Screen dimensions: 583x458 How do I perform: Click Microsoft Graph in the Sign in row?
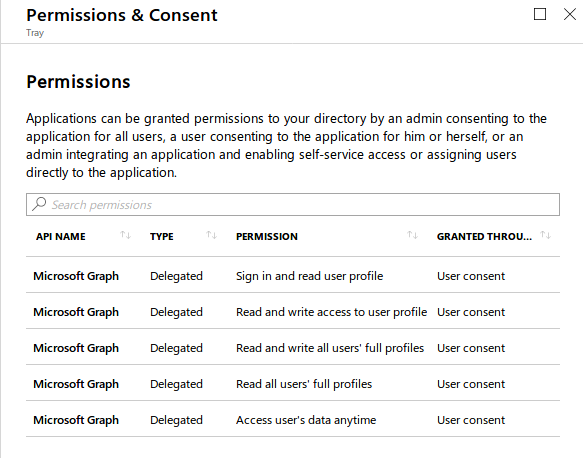coord(76,276)
